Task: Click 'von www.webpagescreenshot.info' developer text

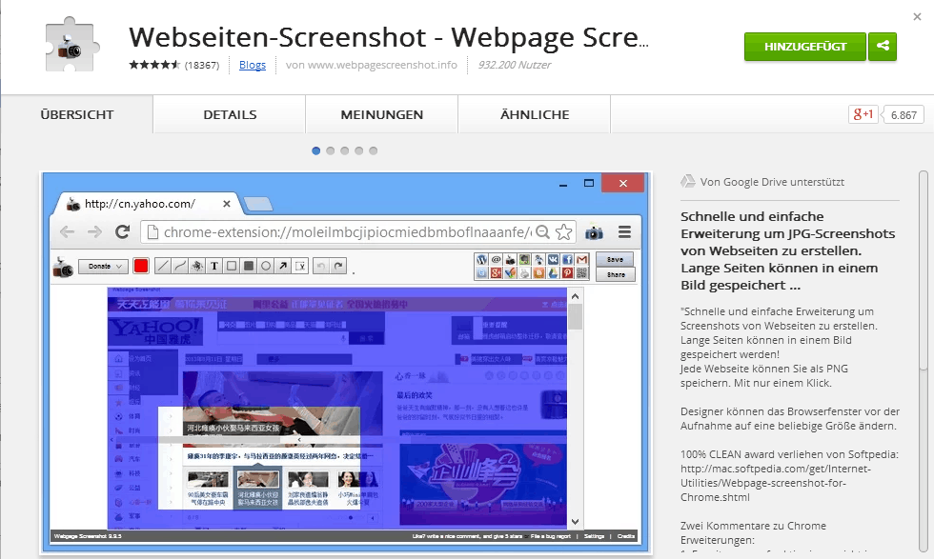Action: (372, 65)
